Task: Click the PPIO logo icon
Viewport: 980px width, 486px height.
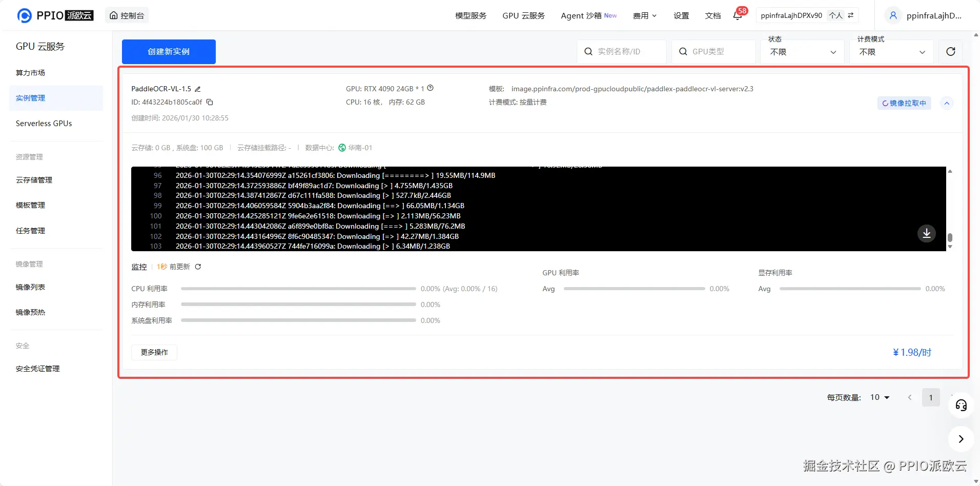Action: point(24,15)
